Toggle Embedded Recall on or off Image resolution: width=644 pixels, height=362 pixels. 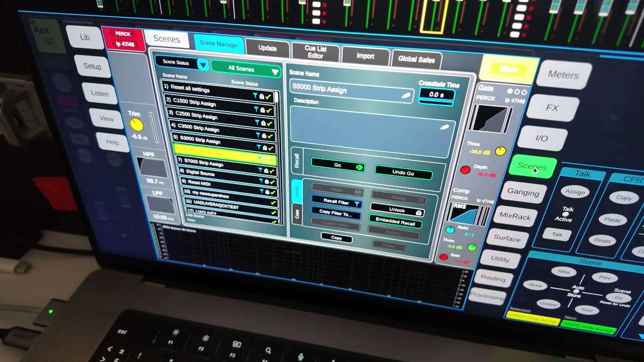click(395, 221)
